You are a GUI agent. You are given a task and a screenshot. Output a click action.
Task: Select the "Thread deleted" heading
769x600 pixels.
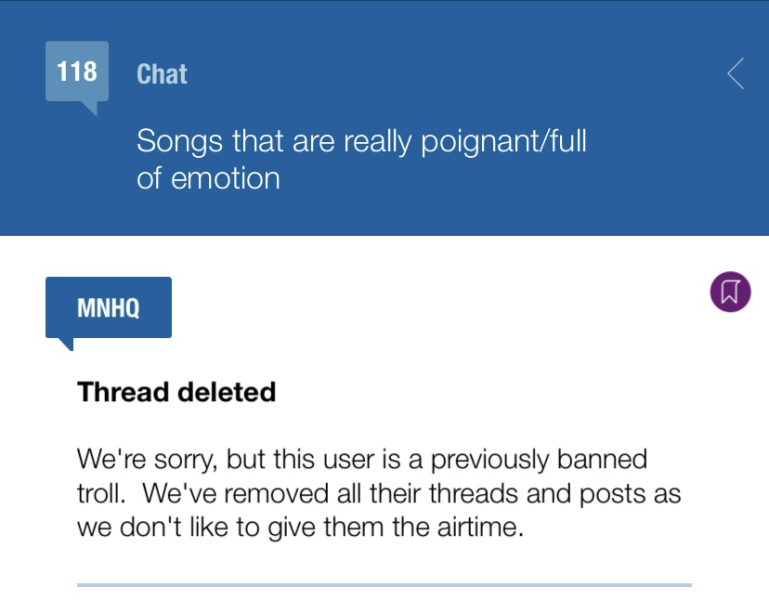(x=176, y=392)
